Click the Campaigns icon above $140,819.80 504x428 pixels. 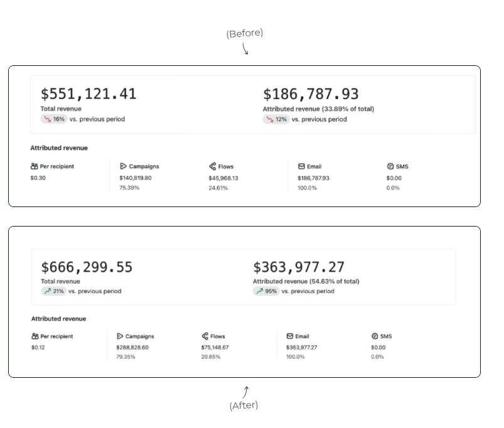123,166
